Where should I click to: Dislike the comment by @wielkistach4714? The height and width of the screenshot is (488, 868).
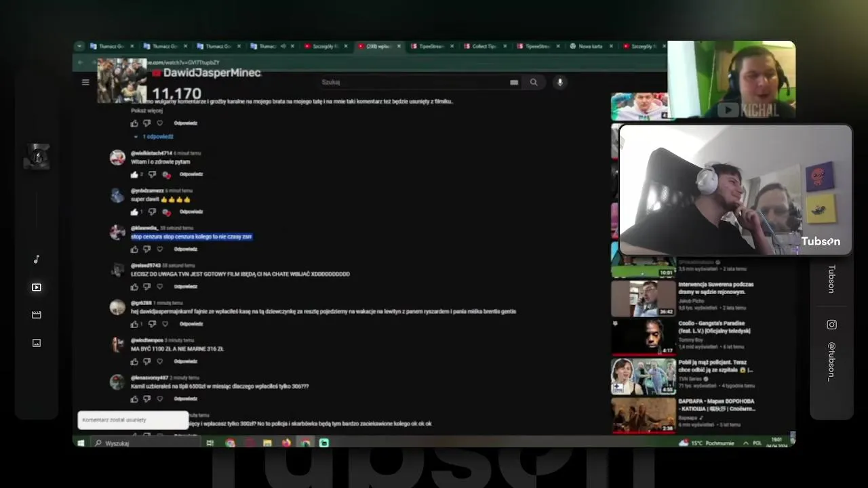pos(152,174)
